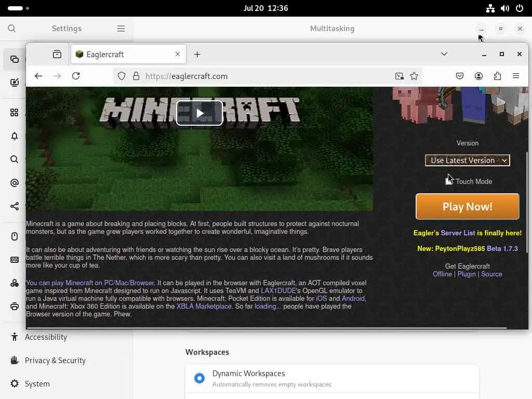The image size is (532, 399).
Task: Bookmark this page with the star
Action: [414, 76]
